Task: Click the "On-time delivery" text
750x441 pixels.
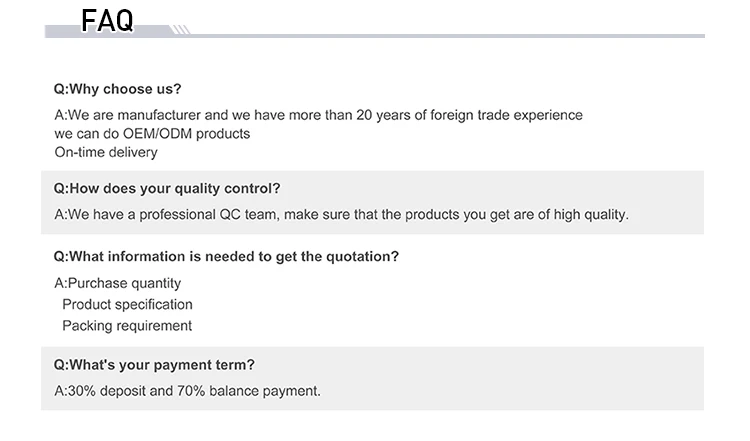Action: click(x=106, y=152)
